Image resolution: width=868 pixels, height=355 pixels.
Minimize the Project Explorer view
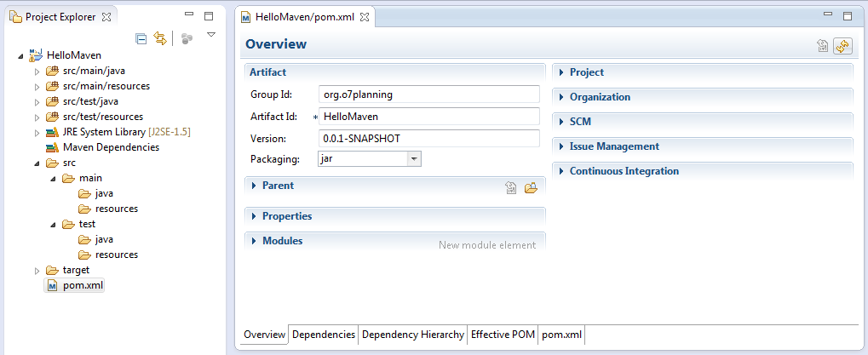(189, 14)
